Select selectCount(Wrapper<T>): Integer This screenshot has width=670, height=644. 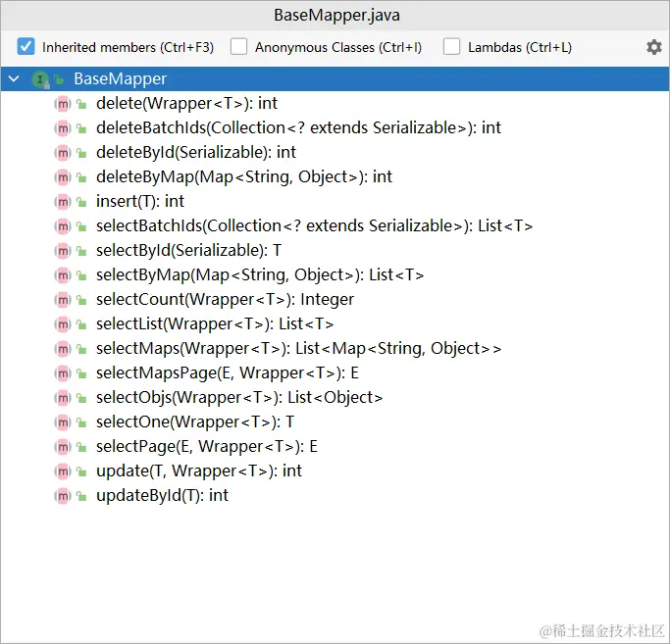tap(226, 300)
